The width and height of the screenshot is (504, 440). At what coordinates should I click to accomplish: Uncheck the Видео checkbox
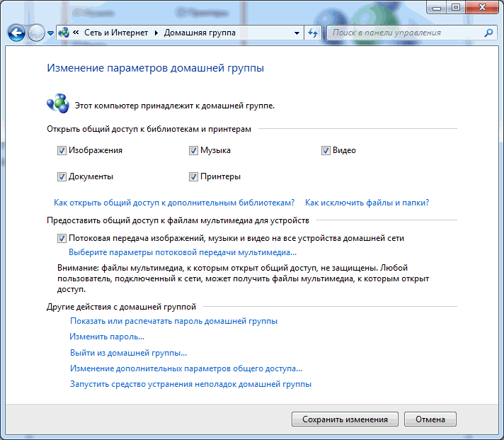(x=326, y=150)
